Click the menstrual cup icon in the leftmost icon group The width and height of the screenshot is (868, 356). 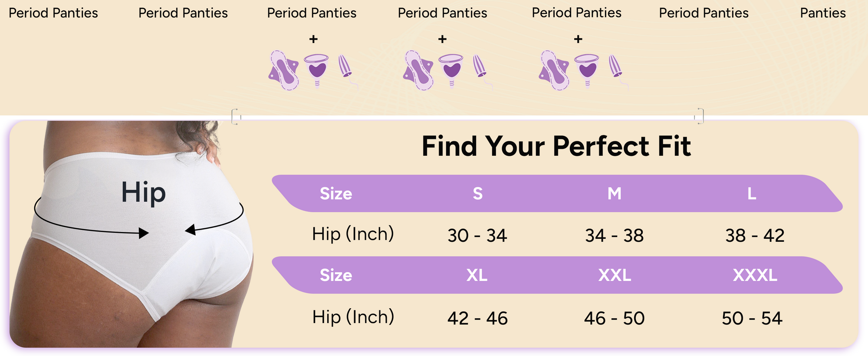click(x=316, y=69)
